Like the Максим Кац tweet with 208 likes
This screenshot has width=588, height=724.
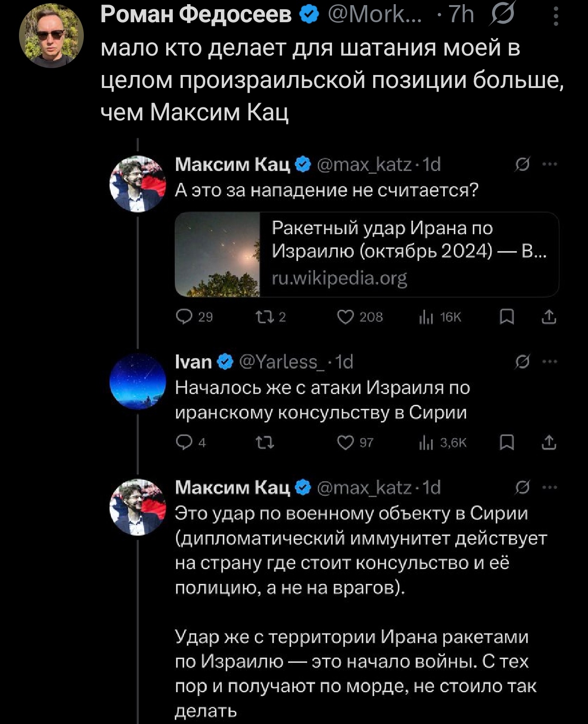tap(345, 317)
